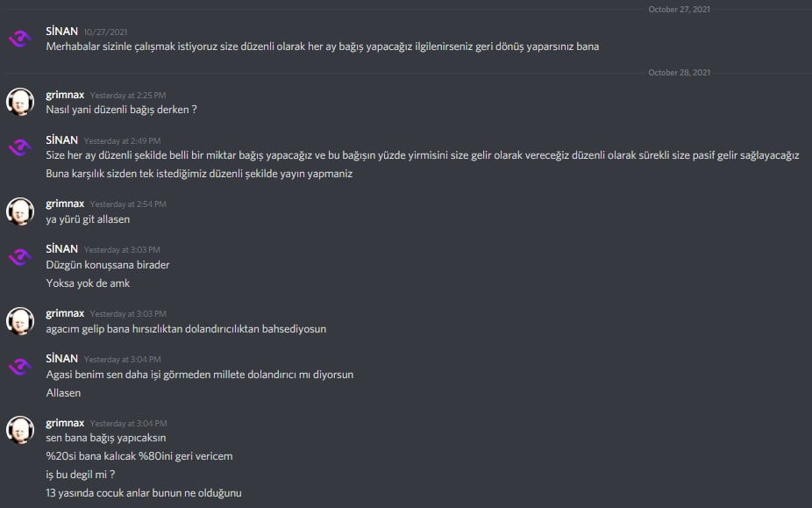The width and height of the screenshot is (812, 508).
Task: Select the line '13 yasında cocuk anlar bunun ne olduğunu'
Action: coord(144,493)
